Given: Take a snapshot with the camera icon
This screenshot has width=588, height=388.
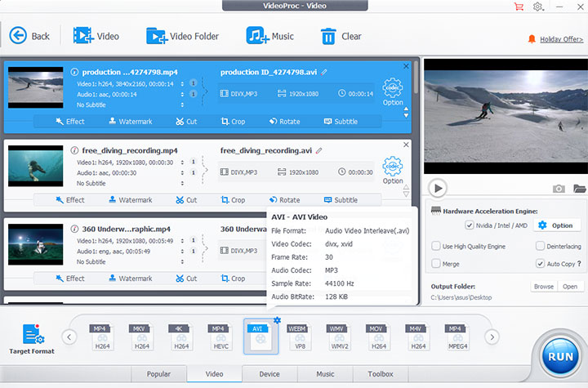Looking at the screenshot, I should [x=559, y=189].
